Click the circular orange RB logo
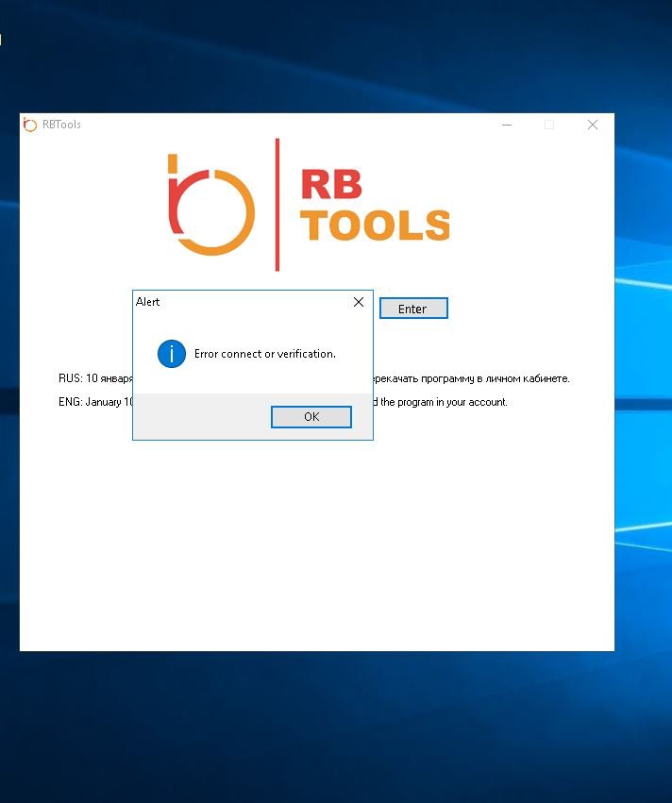 pos(212,204)
